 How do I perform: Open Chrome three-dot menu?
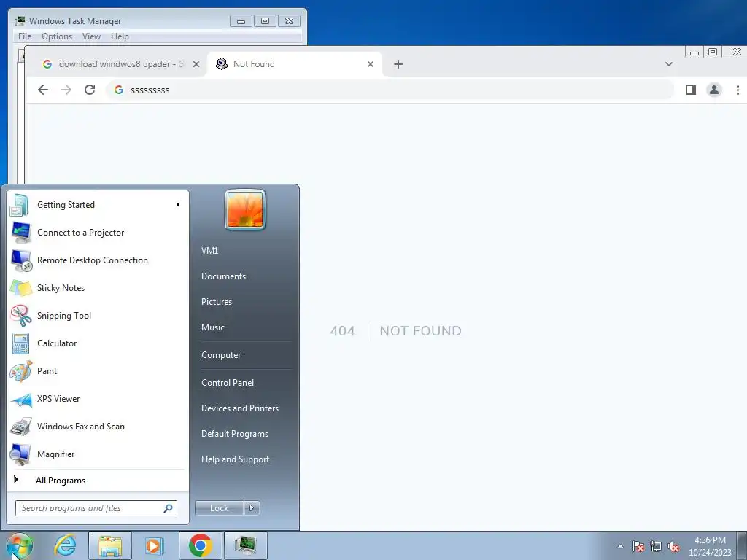tap(738, 90)
